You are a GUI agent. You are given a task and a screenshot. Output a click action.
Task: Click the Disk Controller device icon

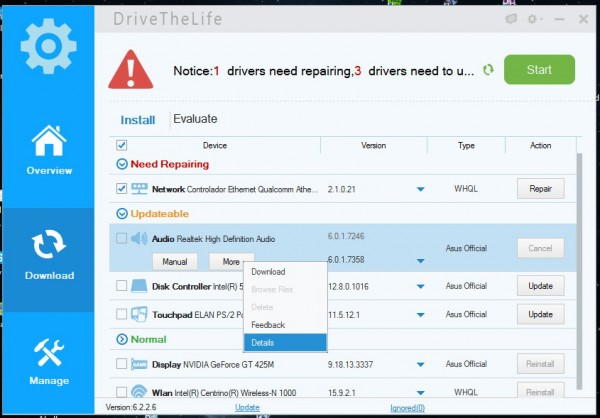(x=139, y=286)
